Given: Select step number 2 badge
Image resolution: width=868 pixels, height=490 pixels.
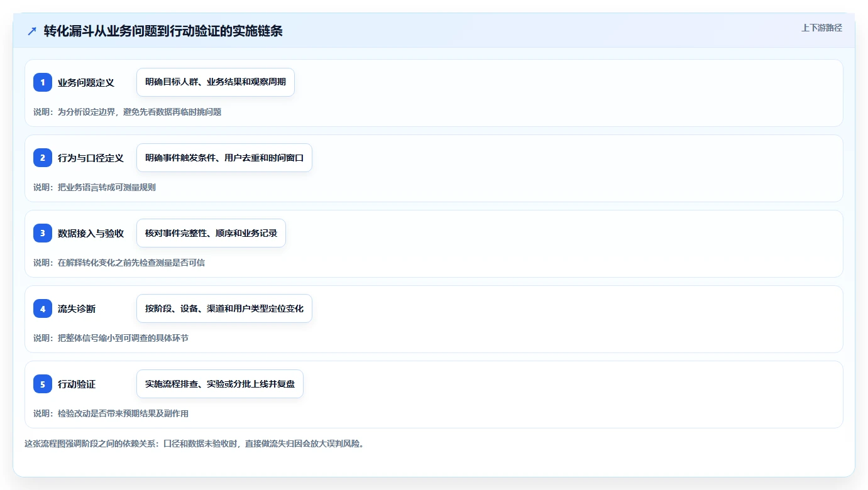Looking at the screenshot, I should [x=43, y=158].
